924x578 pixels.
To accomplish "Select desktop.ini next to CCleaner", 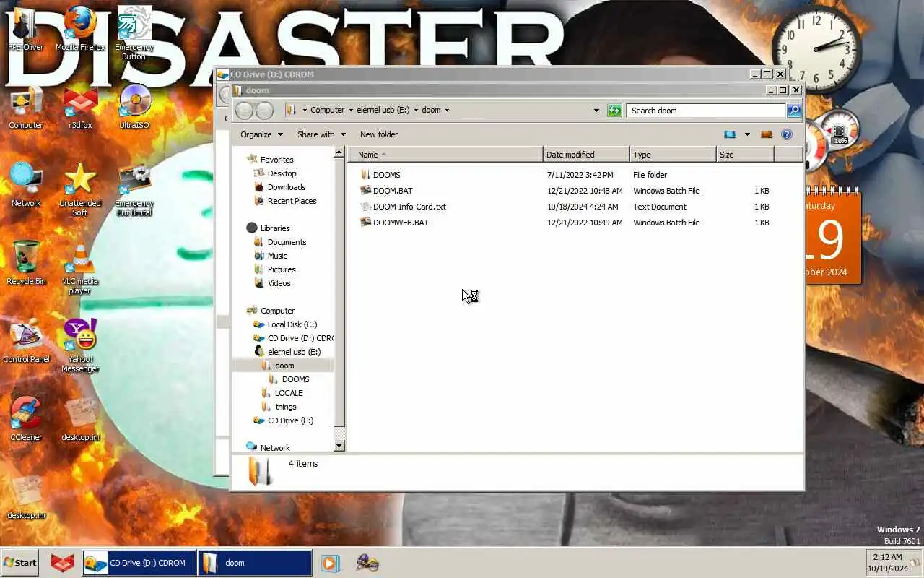I will point(80,419).
